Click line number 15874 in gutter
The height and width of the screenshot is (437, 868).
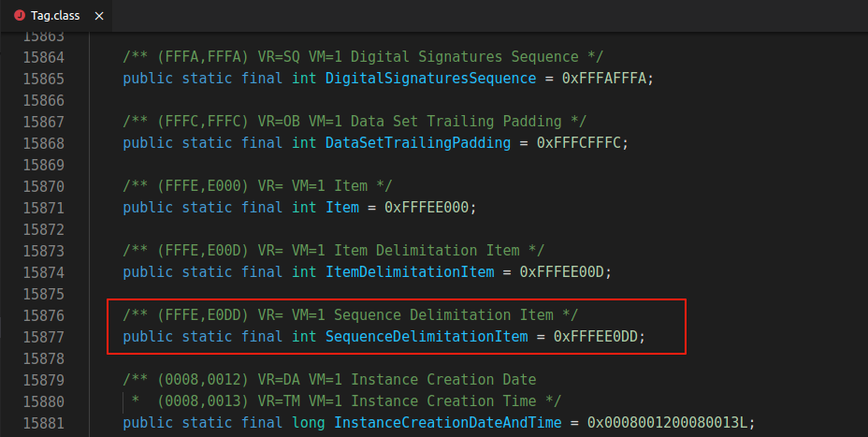click(44, 272)
